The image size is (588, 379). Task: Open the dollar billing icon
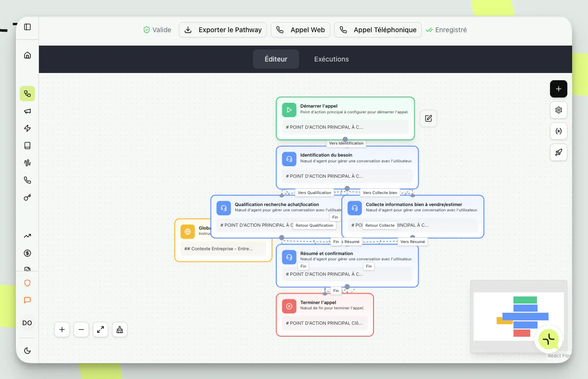(x=27, y=253)
